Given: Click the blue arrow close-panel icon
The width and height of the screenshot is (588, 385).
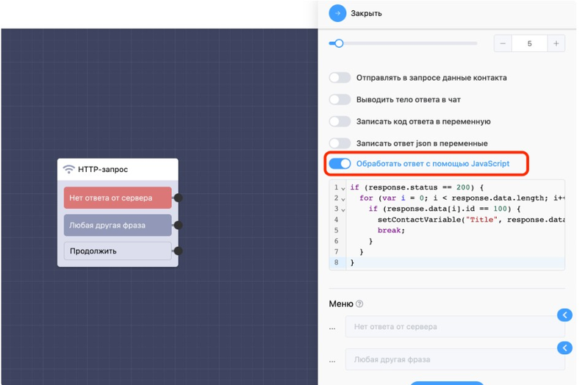Looking at the screenshot, I should [x=337, y=13].
